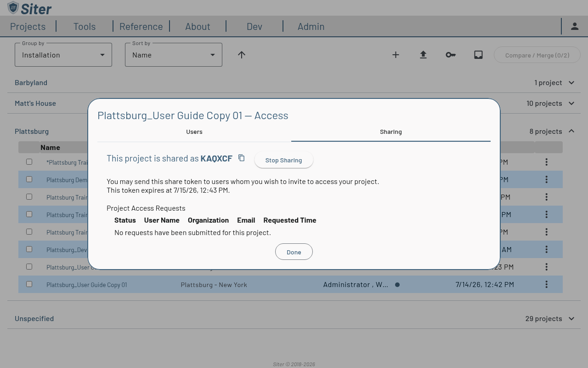
Task: Click the Stop Sharing button
Action: click(x=283, y=160)
